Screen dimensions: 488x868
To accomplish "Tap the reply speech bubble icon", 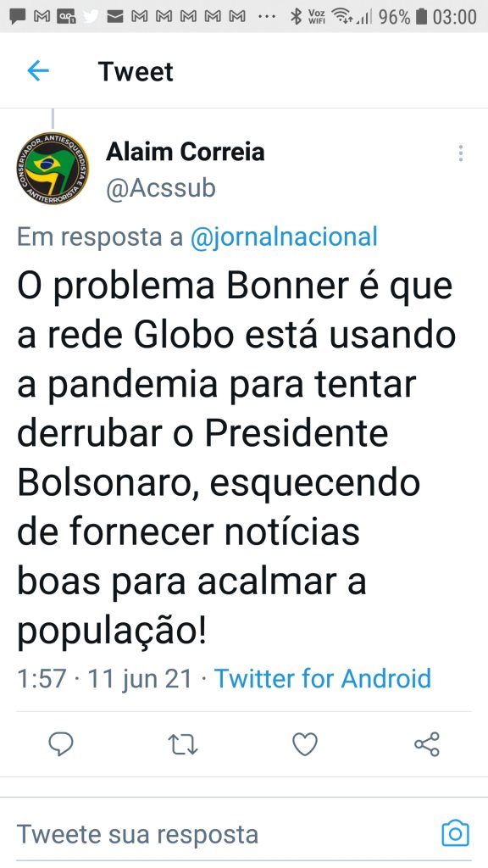I will coord(61,744).
